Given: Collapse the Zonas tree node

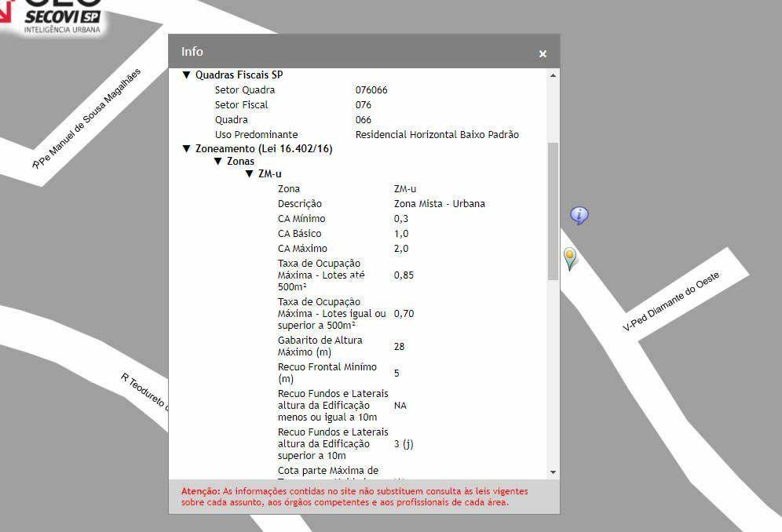Looking at the screenshot, I should click(218, 161).
